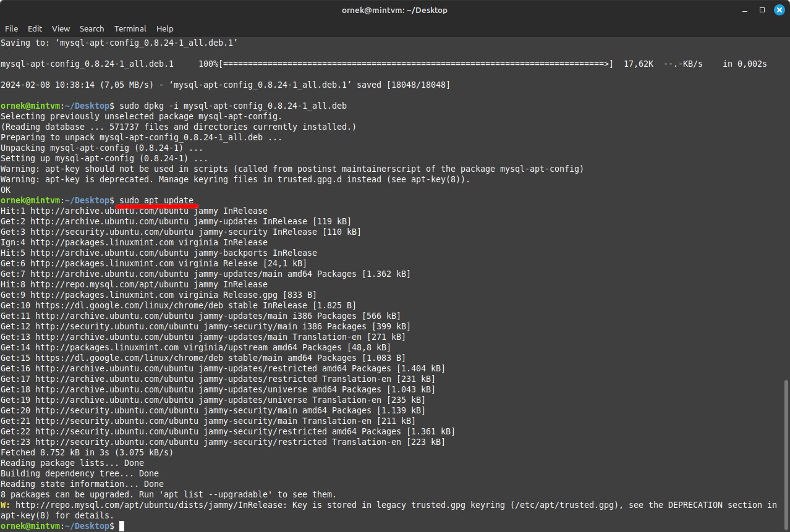The image size is (790, 532).
Task: Click 'Reading state information... Done' line
Action: coord(82,484)
